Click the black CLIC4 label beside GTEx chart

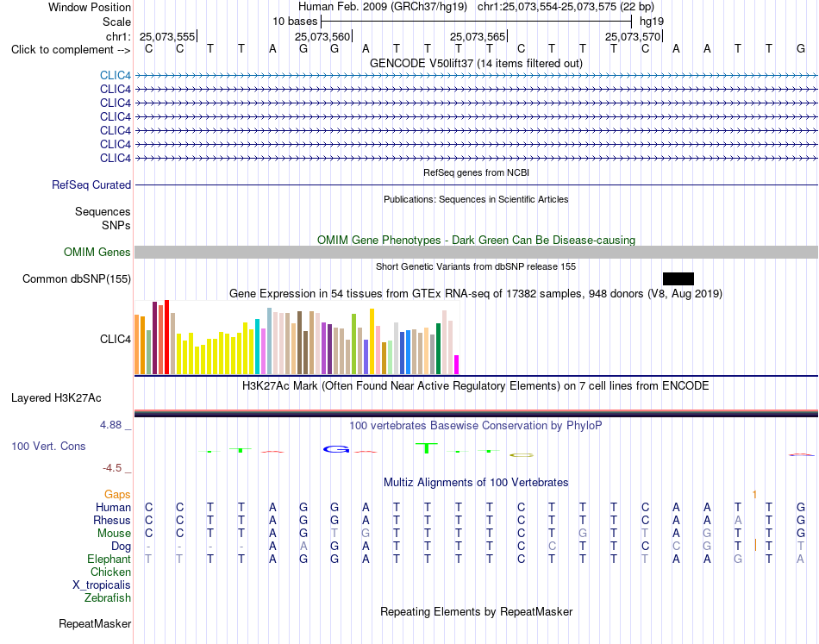point(116,340)
